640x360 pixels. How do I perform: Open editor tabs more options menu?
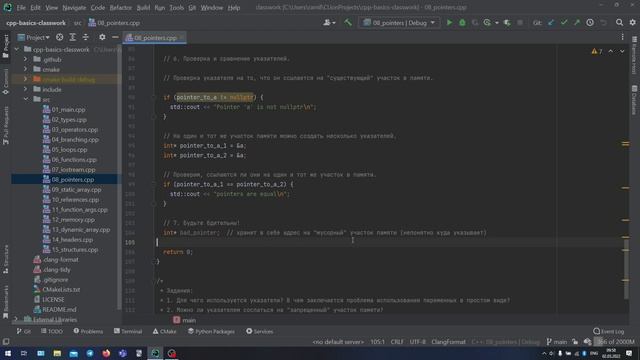(x=622, y=38)
